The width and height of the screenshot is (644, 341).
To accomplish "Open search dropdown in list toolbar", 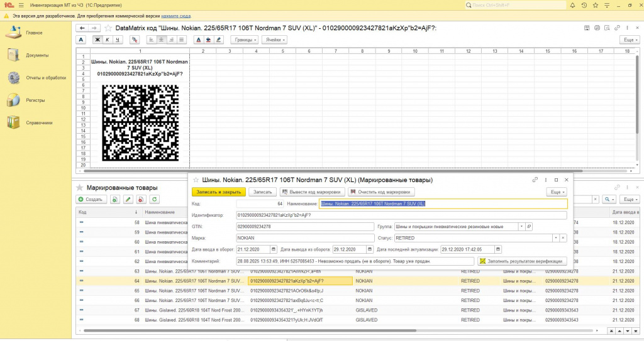I will pos(608,200).
